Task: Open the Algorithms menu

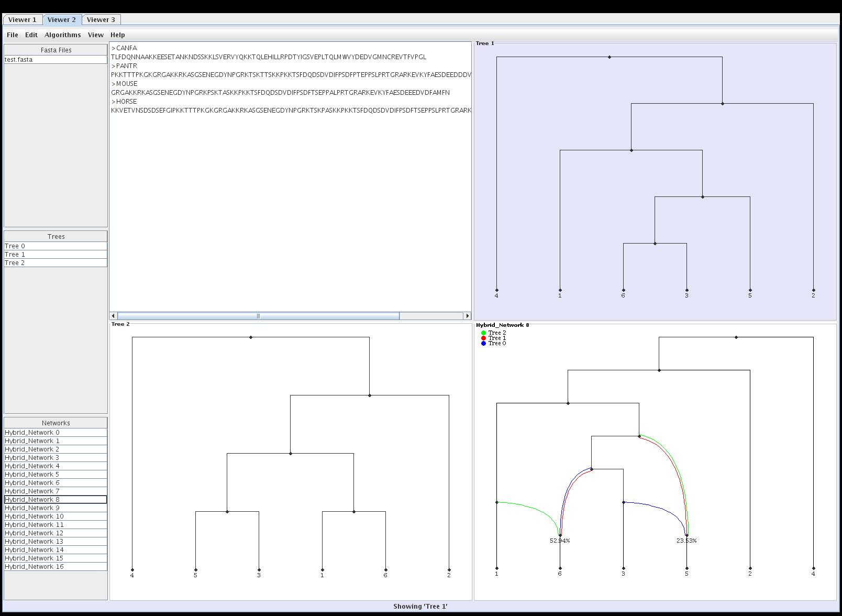Action: (x=63, y=35)
